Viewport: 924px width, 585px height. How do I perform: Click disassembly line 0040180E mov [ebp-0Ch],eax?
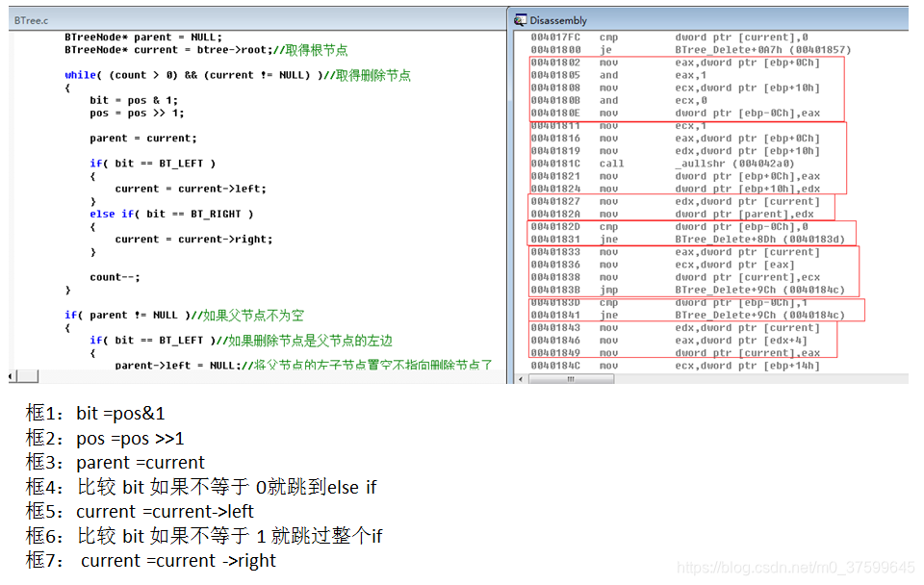[676, 114]
